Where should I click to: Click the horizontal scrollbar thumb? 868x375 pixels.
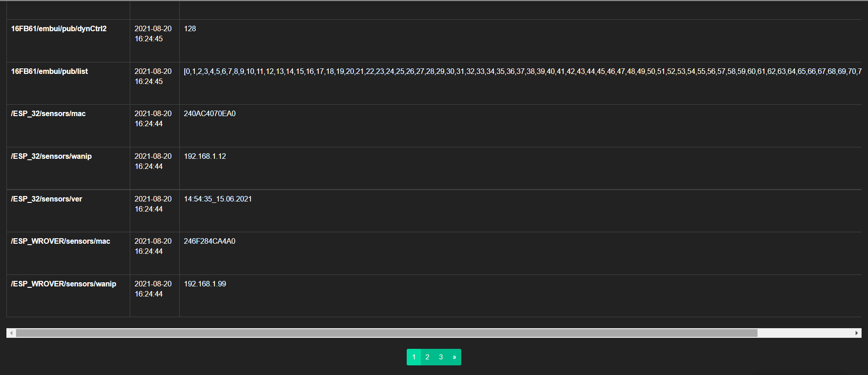[386, 333]
